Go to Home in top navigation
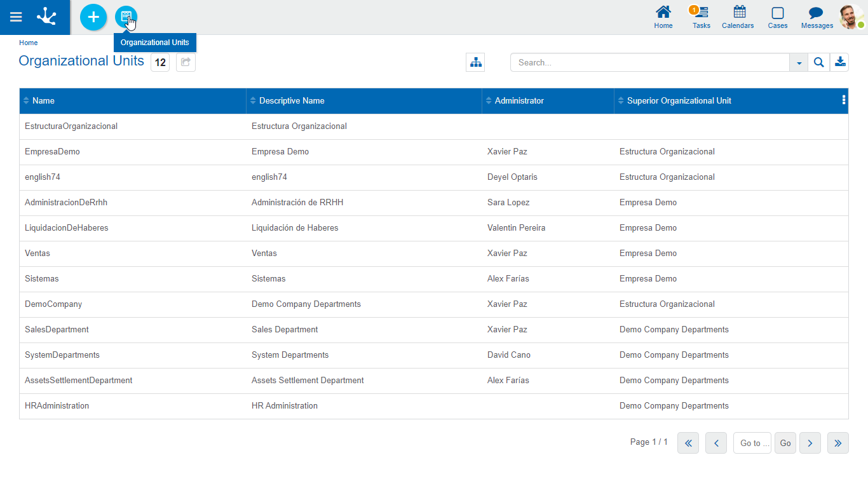This screenshot has width=868, height=488. 663,17
